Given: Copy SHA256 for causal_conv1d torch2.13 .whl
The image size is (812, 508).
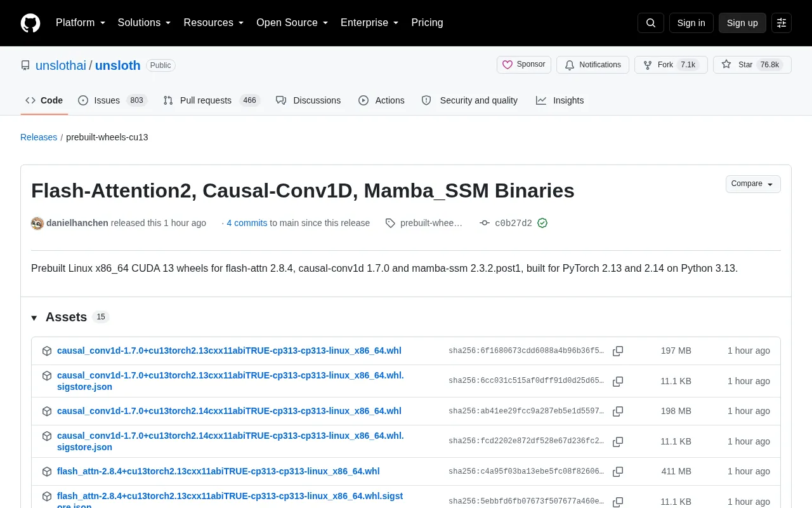Looking at the screenshot, I should pyautogui.click(x=618, y=351).
